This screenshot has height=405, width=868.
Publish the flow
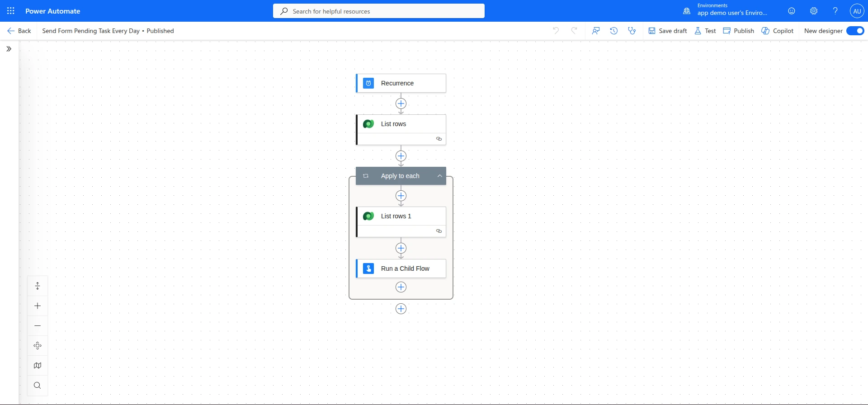[739, 31]
